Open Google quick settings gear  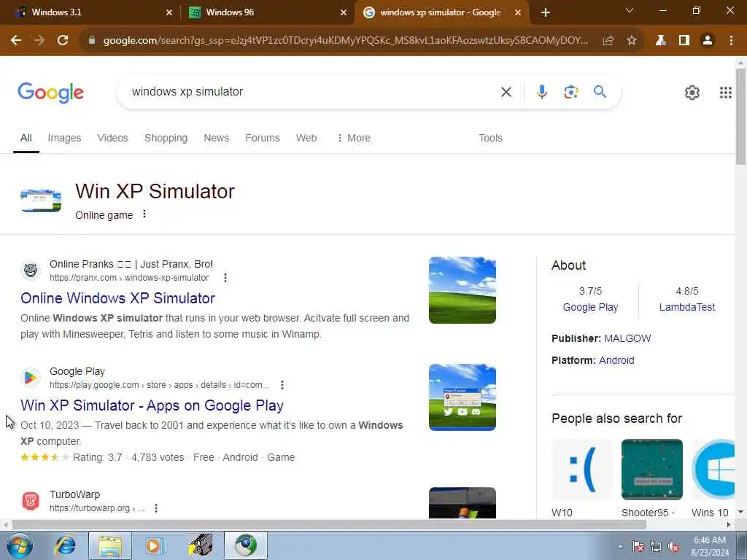coord(692,93)
